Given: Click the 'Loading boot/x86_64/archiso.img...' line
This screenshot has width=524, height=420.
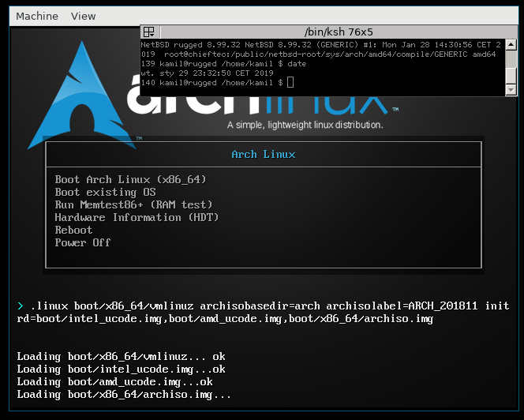Looking at the screenshot, I should [x=124, y=395].
